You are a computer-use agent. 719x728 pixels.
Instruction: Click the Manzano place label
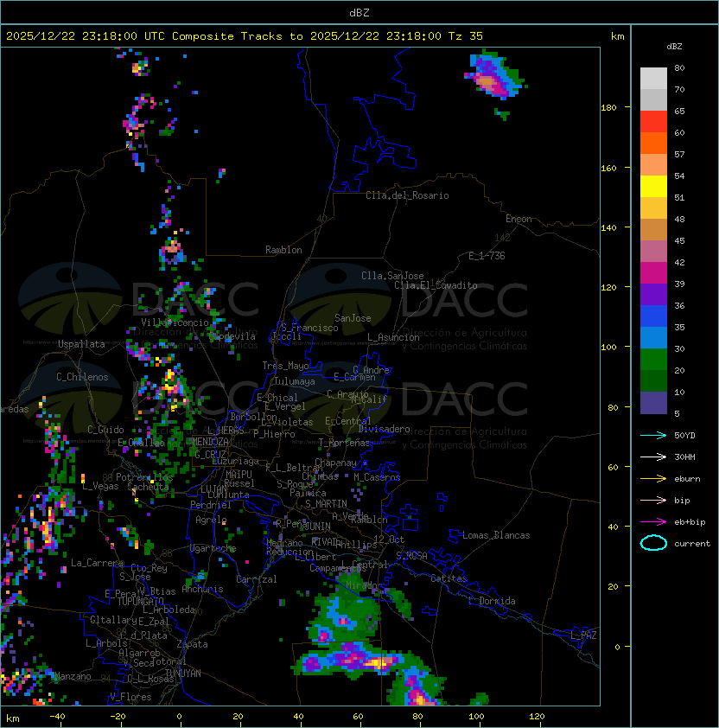[73, 676]
